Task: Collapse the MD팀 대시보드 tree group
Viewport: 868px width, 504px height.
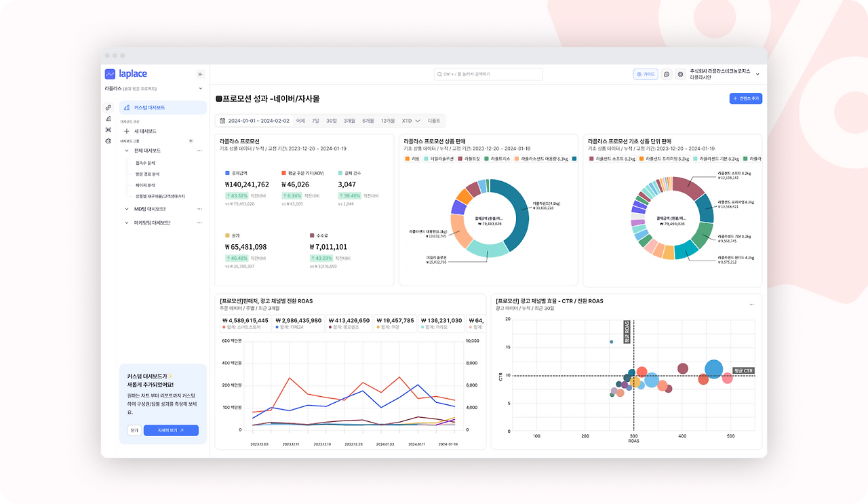Action: pos(127,209)
